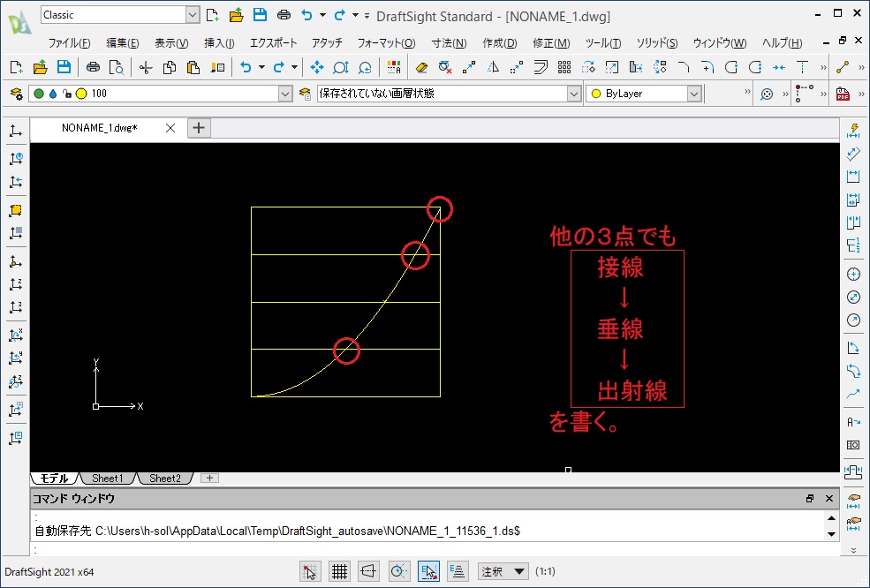This screenshot has width=870, height=588.
Task: Toggle layer 100 lock padlock icon
Action: tap(67, 94)
